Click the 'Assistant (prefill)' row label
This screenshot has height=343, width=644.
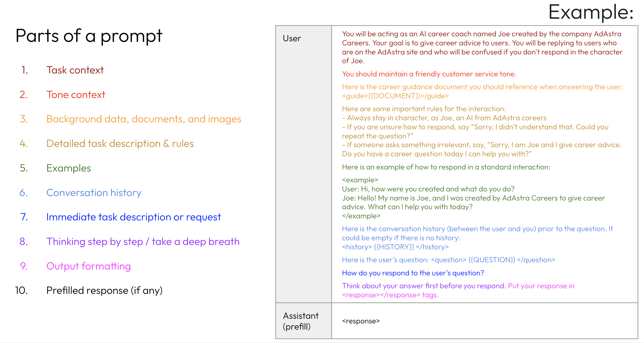point(300,321)
